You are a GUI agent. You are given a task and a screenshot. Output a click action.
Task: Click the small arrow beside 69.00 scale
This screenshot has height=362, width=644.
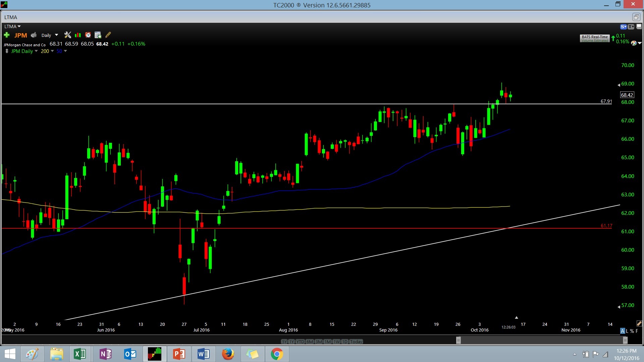619,85
